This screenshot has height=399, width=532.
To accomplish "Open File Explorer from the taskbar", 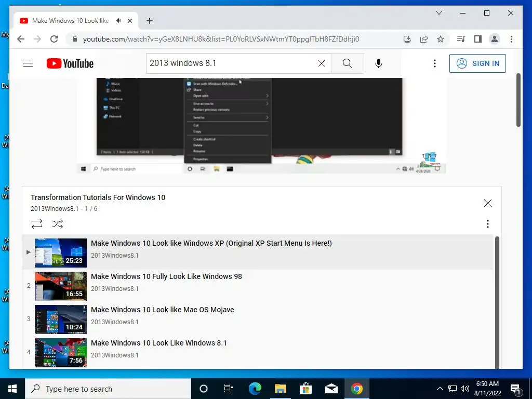I will pos(280,389).
